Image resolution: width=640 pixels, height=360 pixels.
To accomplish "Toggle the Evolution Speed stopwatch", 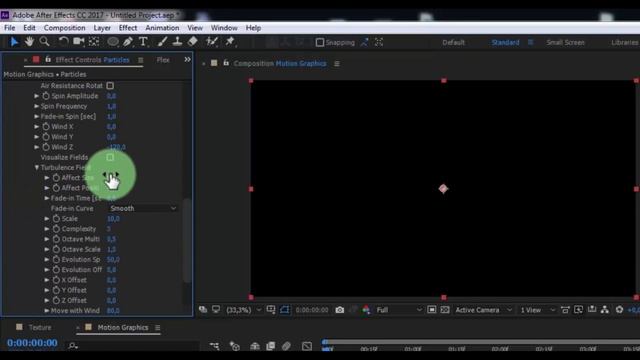I will point(56,260).
